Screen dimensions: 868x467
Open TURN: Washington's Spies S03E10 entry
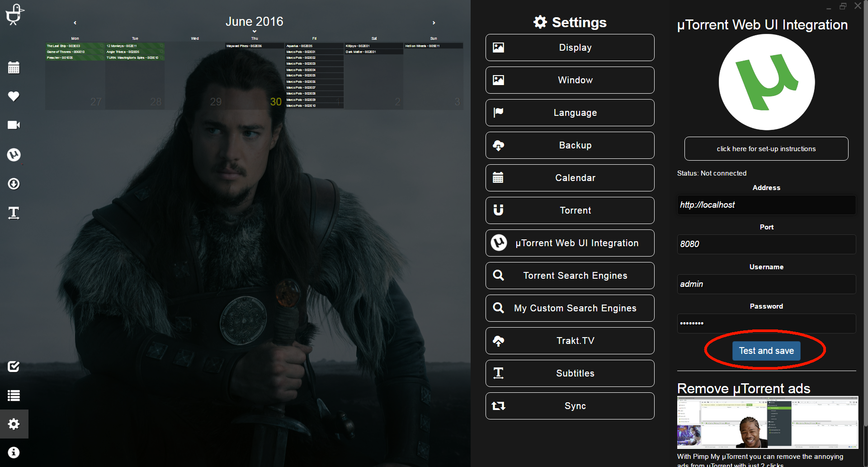click(135, 57)
